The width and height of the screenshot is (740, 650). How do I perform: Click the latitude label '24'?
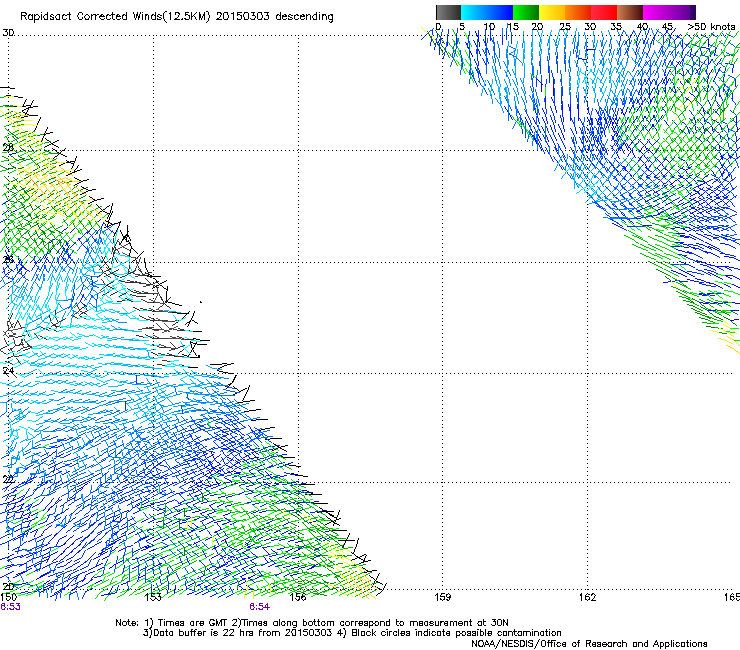(x=8, y=371)
